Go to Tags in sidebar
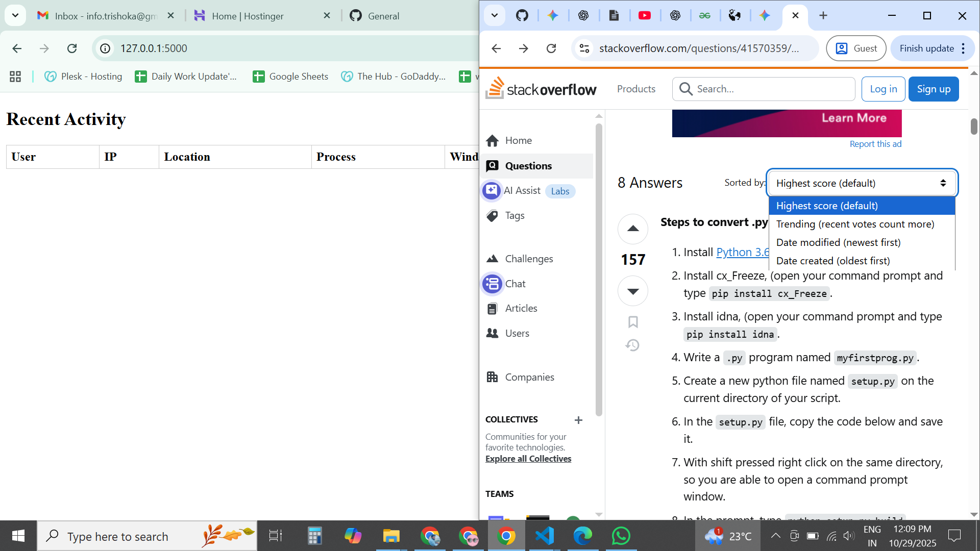This screenshot has width=980, height=551. pos(514,215)
